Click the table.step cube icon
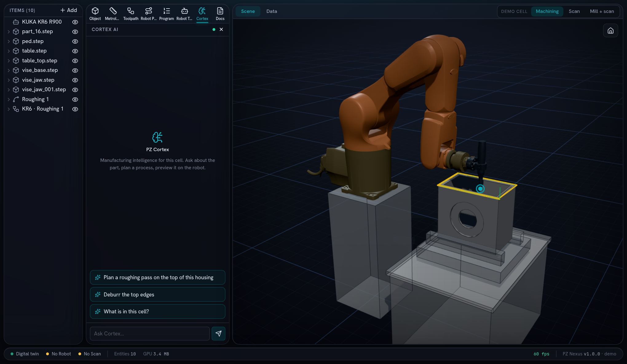627x364 pixels. 16,51
